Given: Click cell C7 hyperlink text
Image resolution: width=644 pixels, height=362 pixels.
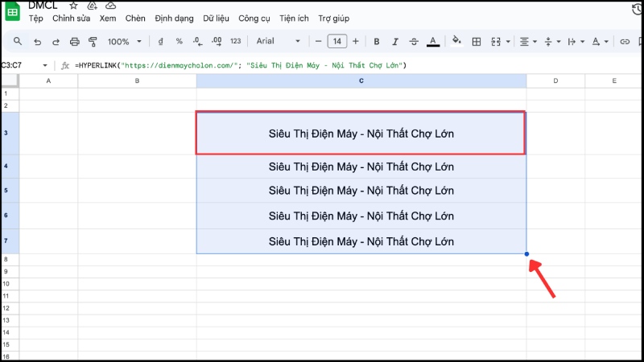Looking at the screenshot, I should pyautogui.click(x=361, y=241).
